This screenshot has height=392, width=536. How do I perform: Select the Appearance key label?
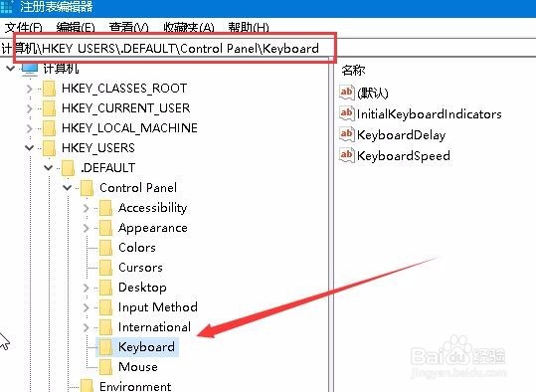[153, 228]
